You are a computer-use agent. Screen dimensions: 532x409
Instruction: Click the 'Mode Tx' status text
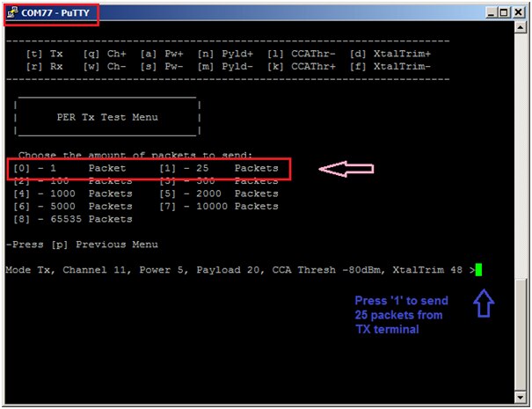[x=30, y=270]
